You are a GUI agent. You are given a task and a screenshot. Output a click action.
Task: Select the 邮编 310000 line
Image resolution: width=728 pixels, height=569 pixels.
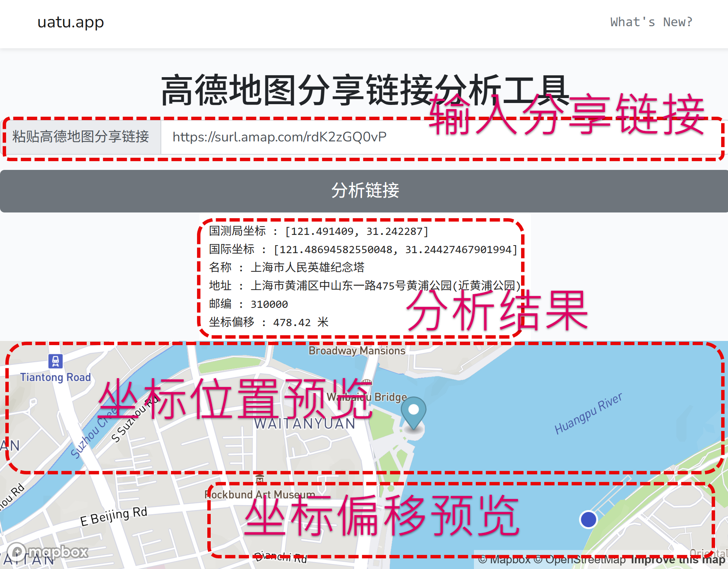point(248,304)
